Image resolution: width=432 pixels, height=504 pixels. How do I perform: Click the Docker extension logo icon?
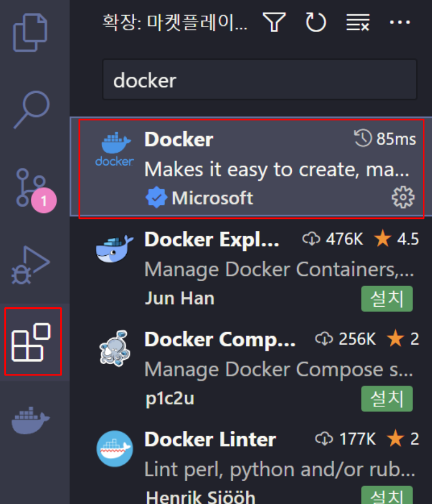(115, 149)
